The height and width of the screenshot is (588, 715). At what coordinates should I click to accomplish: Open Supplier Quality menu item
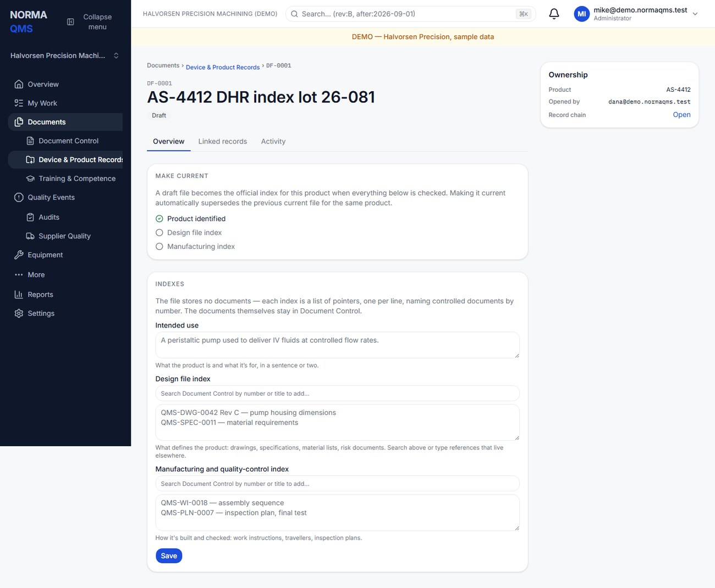(x=65, y=236)
